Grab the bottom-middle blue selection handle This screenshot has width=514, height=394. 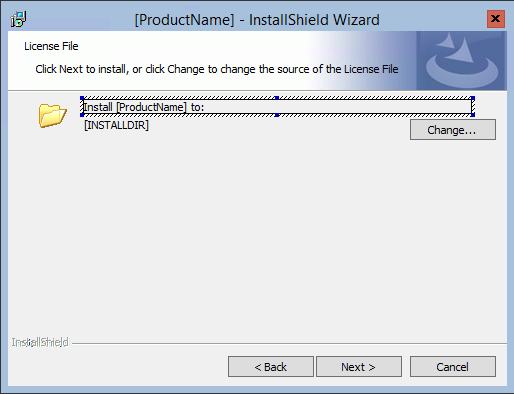[277, 115]
